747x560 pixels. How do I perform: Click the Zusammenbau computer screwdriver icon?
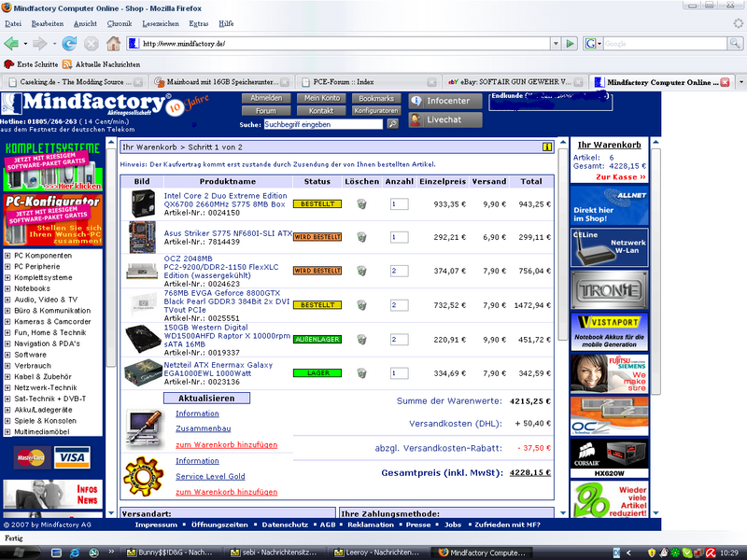point(145,429)
